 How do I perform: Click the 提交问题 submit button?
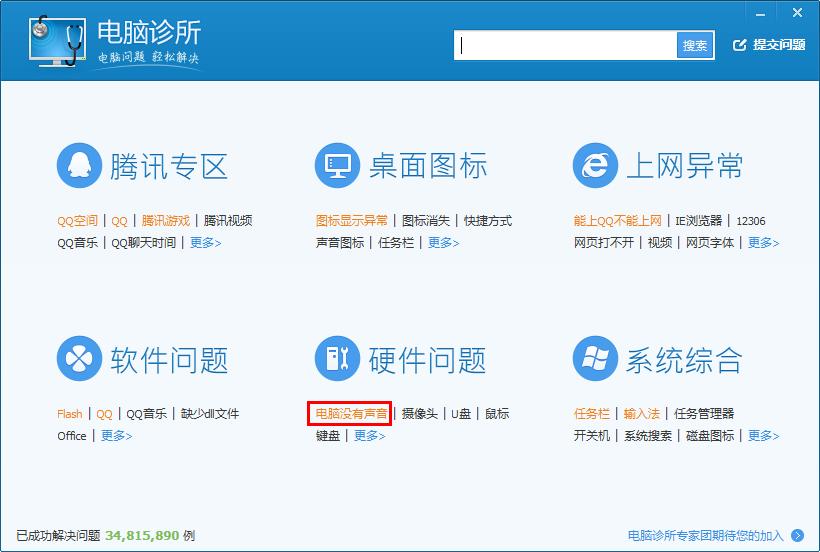click(769, 45)
